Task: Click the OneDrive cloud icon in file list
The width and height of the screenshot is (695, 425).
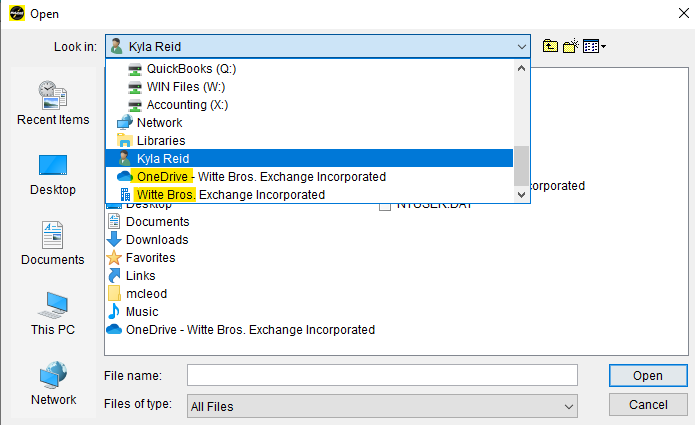Action: [114, 329]
